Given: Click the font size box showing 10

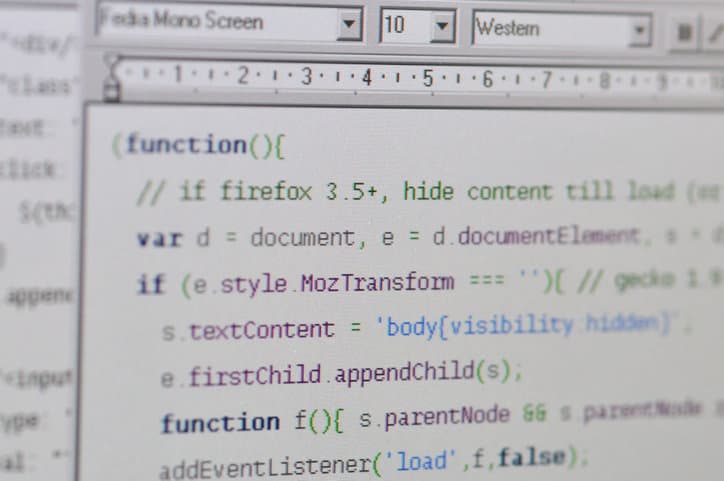Looking at the screenshot, I should [x=403, y=26].
